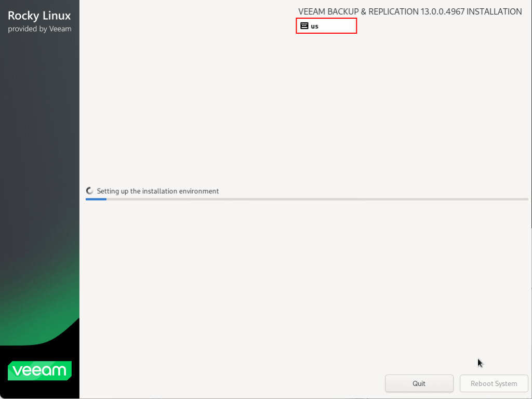
Task: Click the Reboot System button
Action: pyautogui.click(x=494, y=383)
